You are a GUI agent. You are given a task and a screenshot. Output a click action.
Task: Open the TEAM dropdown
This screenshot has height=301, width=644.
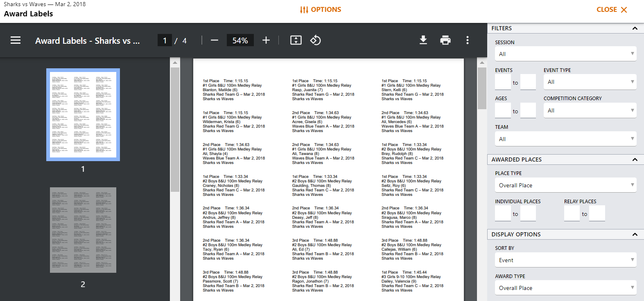[566, 139]
